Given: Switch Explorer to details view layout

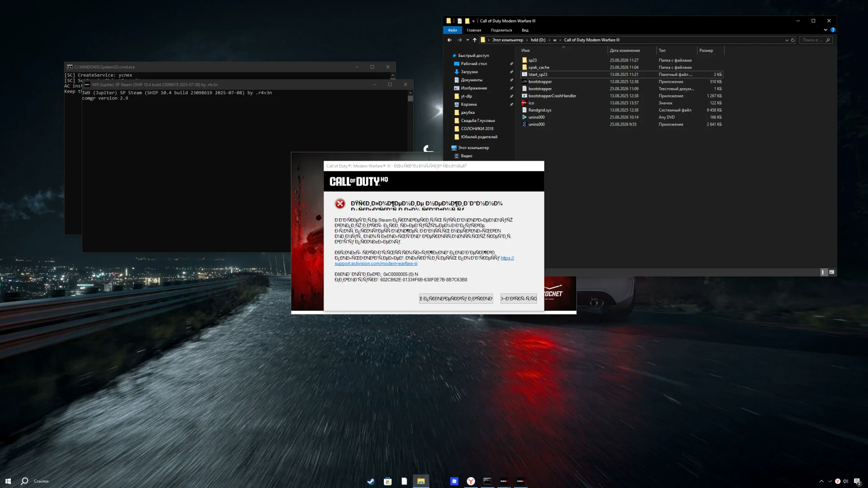Looking at the screenshot, I should [x=824, y=272].
